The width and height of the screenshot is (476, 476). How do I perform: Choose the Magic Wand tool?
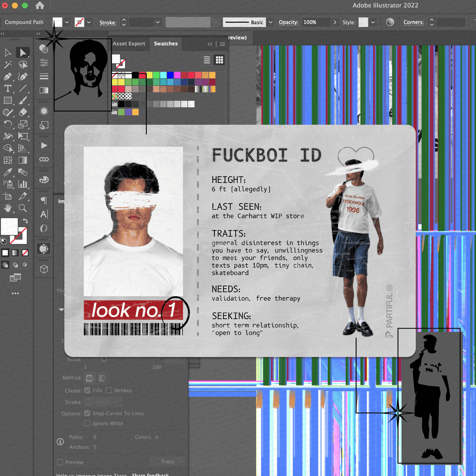(x=8, y=65)
